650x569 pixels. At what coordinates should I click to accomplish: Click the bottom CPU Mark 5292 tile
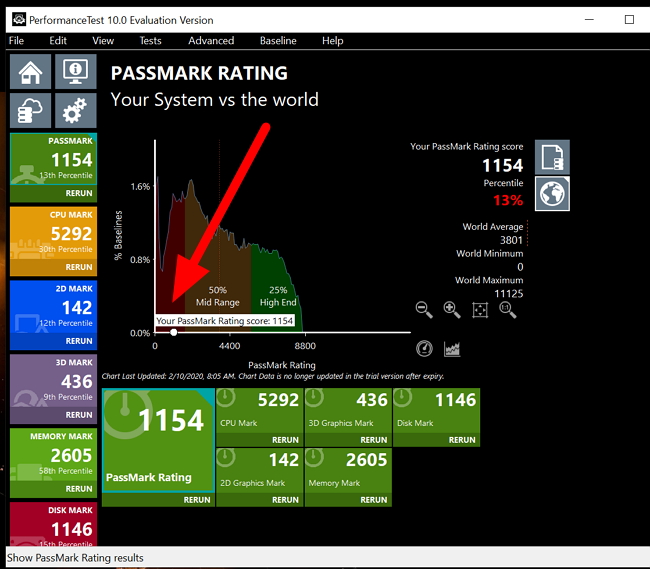(x=260, y=410)
